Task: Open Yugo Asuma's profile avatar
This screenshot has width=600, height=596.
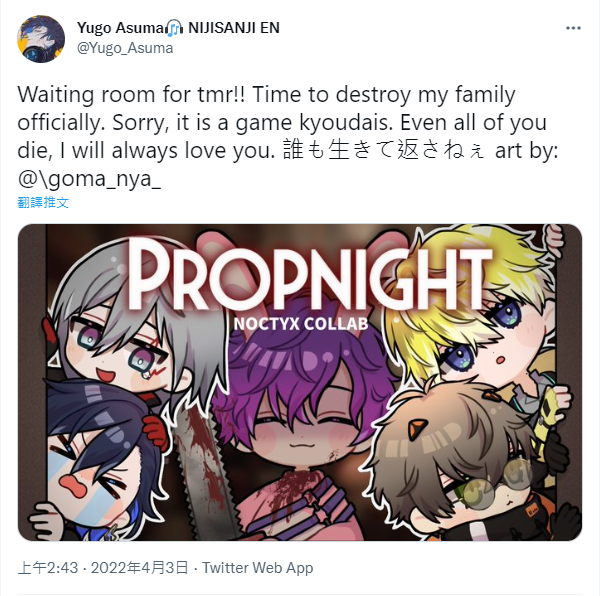Action: point(41,39)
